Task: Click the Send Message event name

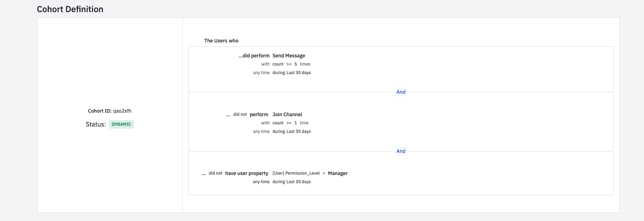Action: click(x=289, y=56)
